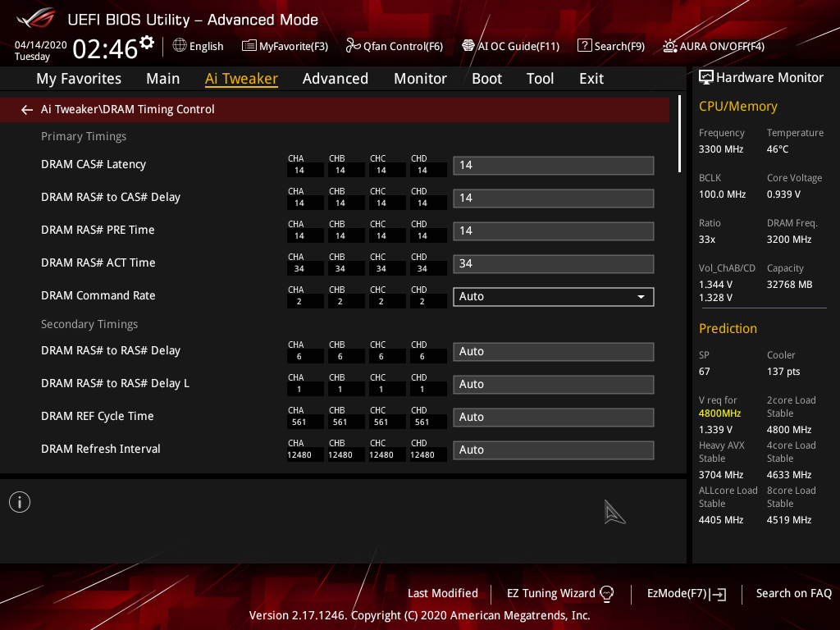This screenshot has width=840, height=630.
Task: Click DRAM RAS# ACT Time field
Action: click(554, 264)
